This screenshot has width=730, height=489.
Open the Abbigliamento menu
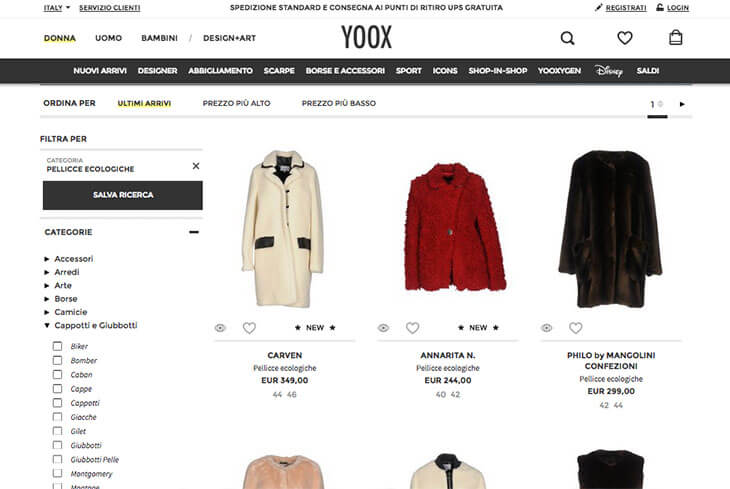tap(220, 71)
